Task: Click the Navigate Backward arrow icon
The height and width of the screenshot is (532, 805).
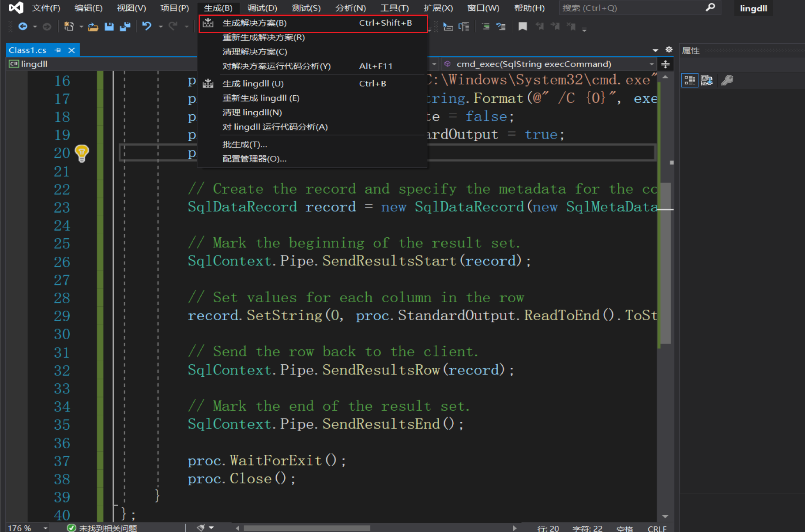Action: click(23, 26)
